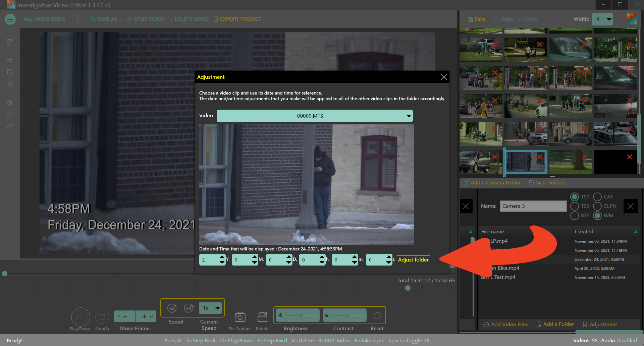644x346 pixels.
Task: Click the Brightness slider
Action: (298, 315)
